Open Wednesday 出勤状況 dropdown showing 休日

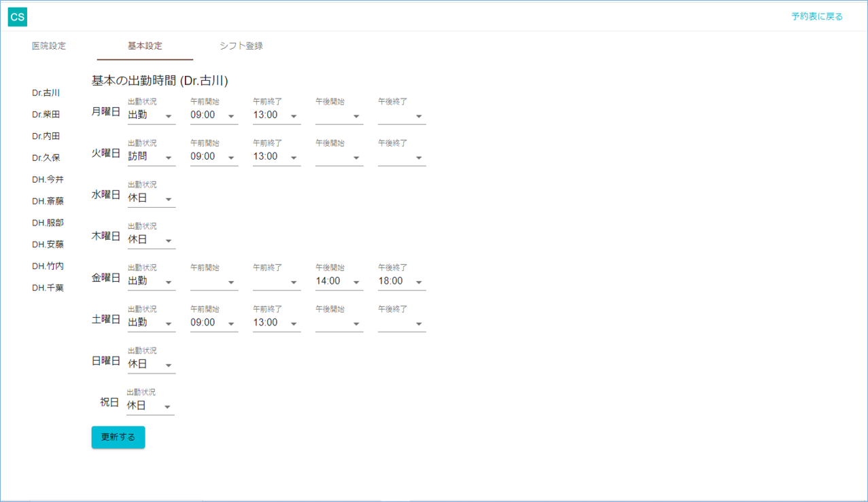coord(151,198)
